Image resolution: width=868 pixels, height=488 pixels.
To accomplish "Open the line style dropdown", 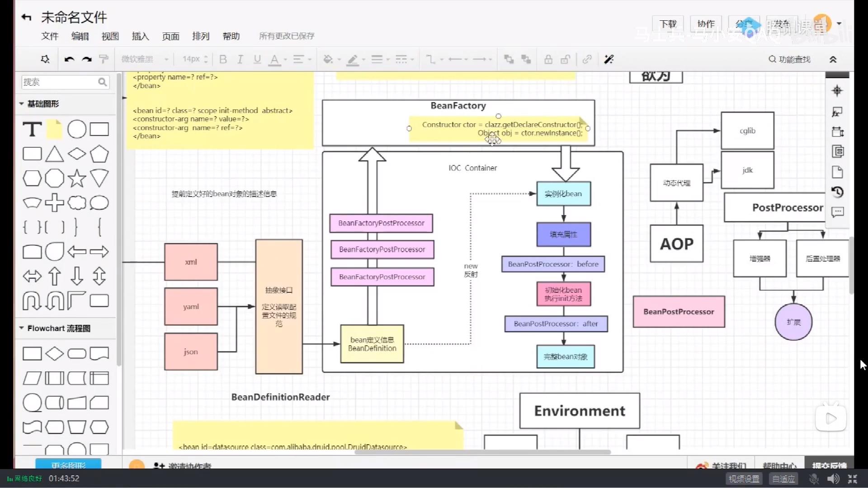I will coord(405,59).
